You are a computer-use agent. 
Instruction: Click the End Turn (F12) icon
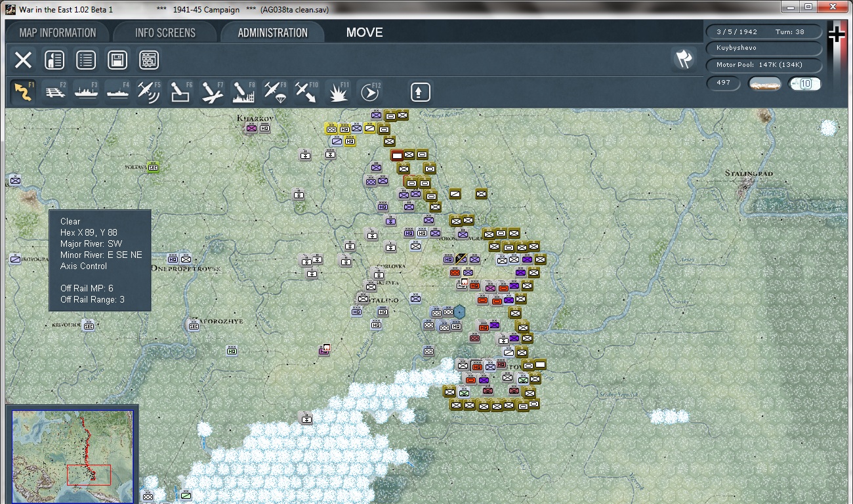[x=369, y=92]
